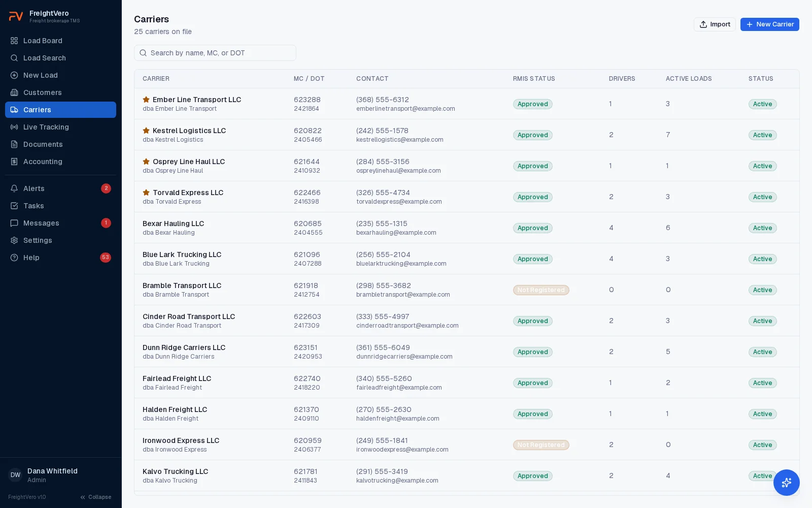Screen dimensions: 812x508
Task: Click the Documents file icon
Action: click(x=14, y=144)
